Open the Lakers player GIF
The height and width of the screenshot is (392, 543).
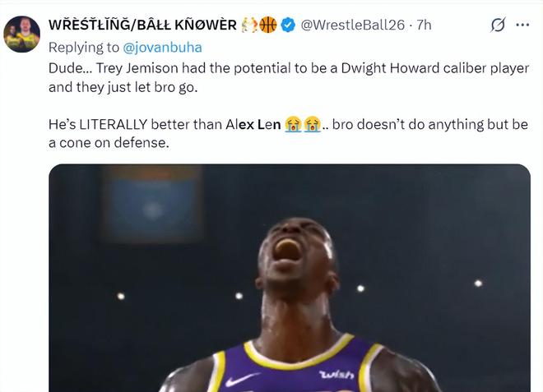coord(290,278)
